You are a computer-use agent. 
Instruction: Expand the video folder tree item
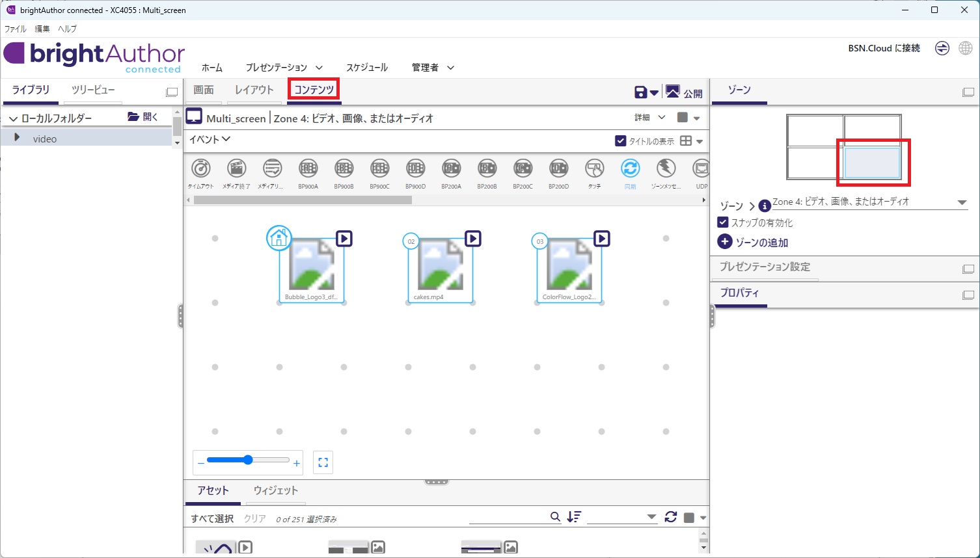tap(17, 138)
